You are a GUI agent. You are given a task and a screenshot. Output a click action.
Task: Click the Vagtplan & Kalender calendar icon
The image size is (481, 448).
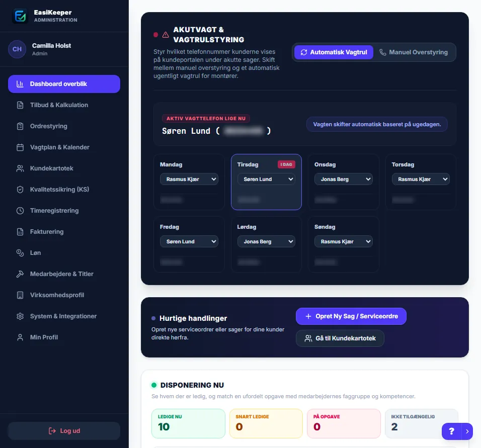(x=20, y=147)
